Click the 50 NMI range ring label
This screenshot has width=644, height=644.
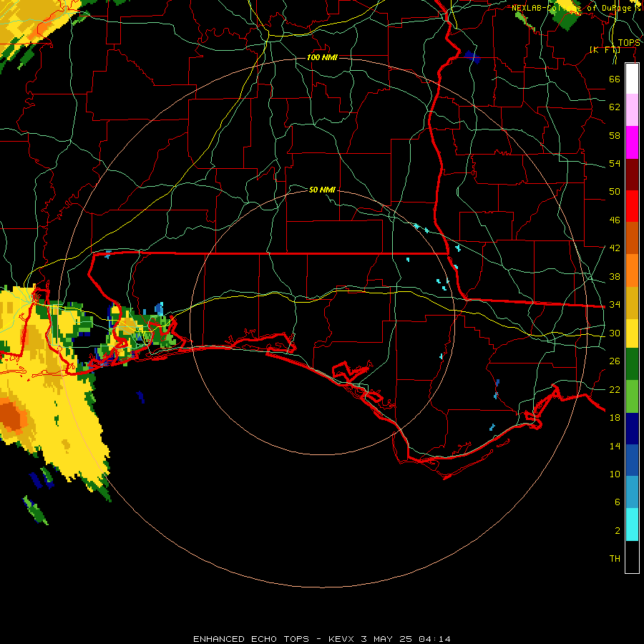coord(322,190)
